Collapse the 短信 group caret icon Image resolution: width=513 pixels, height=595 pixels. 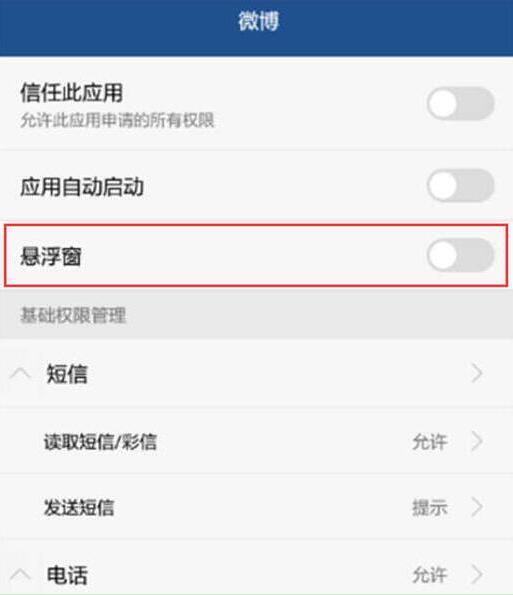(20, 374)
